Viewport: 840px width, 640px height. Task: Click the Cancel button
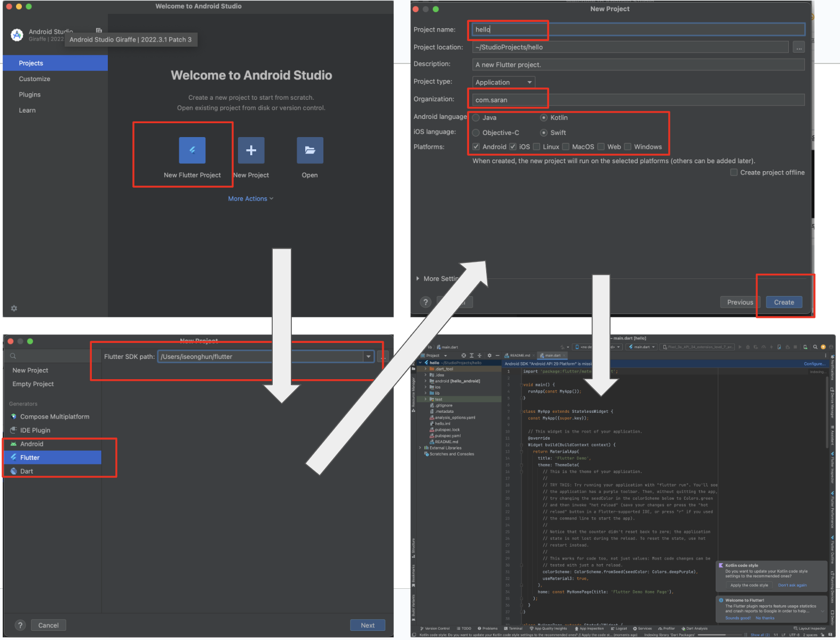pos(49,625)
